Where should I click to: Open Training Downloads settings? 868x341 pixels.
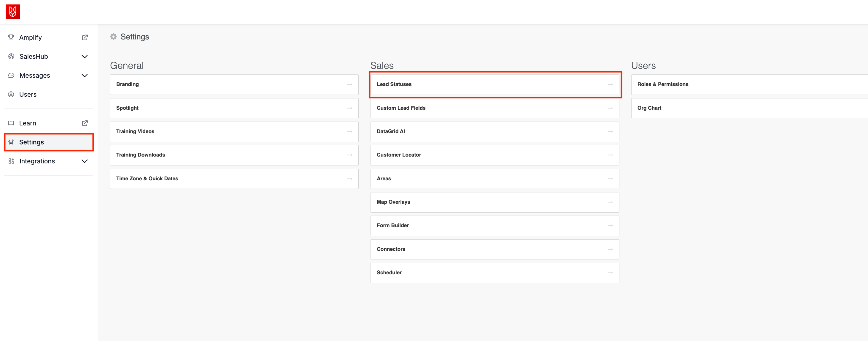234,155
